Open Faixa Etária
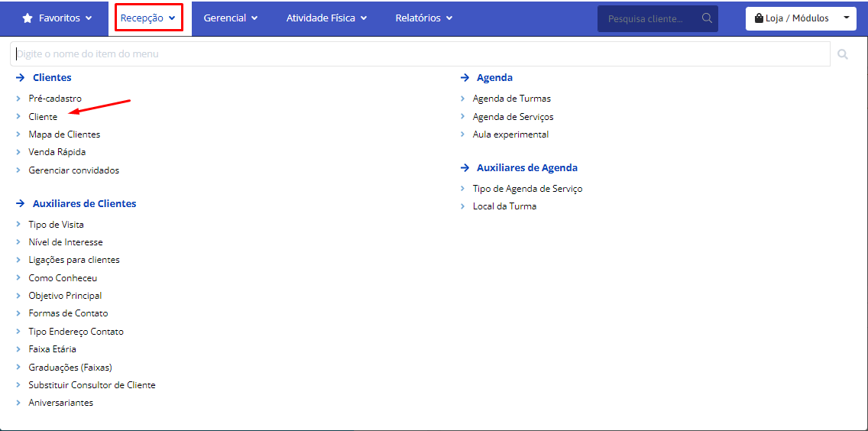 click(53, 349)
